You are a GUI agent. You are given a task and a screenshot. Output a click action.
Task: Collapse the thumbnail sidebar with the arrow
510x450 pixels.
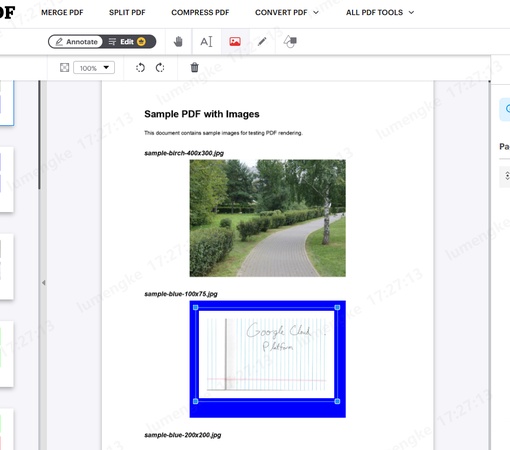click(44, 283)
